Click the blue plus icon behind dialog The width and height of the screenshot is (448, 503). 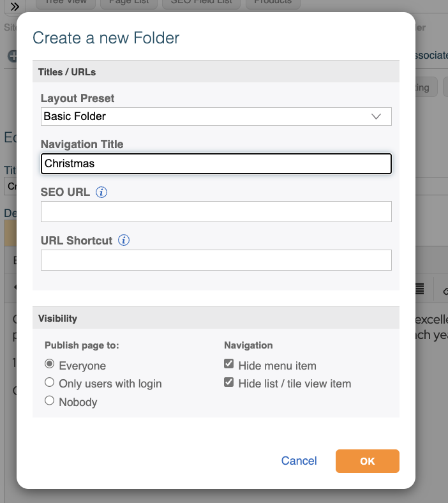tap(12, 56)
